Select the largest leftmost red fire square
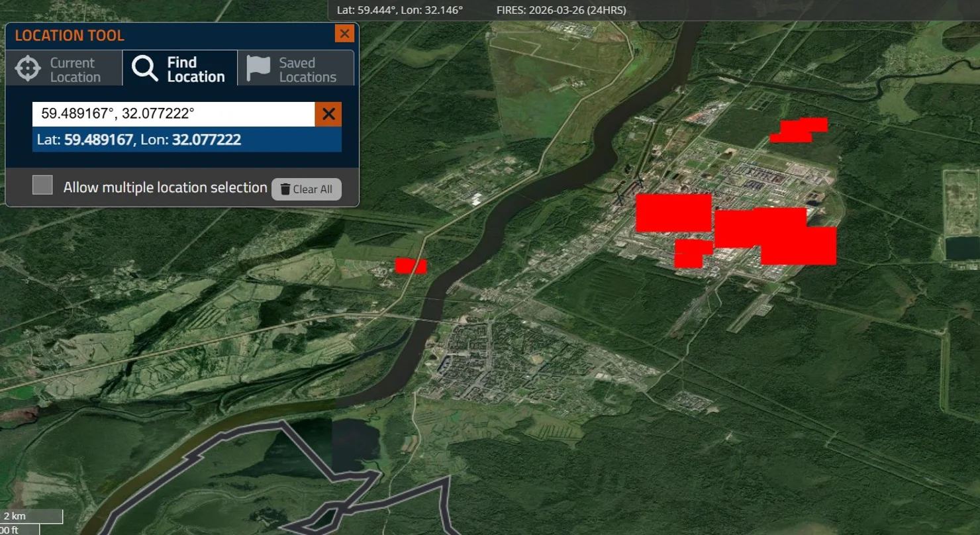Image resolution: width=980 pixels, height=535 pixels. [x=673, y=213]
